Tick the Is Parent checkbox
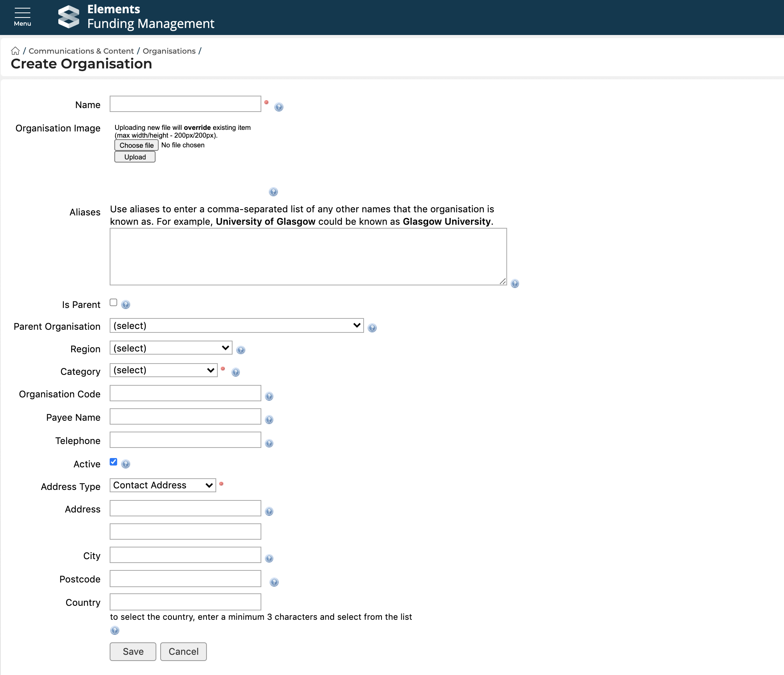 tap(114, 303)
